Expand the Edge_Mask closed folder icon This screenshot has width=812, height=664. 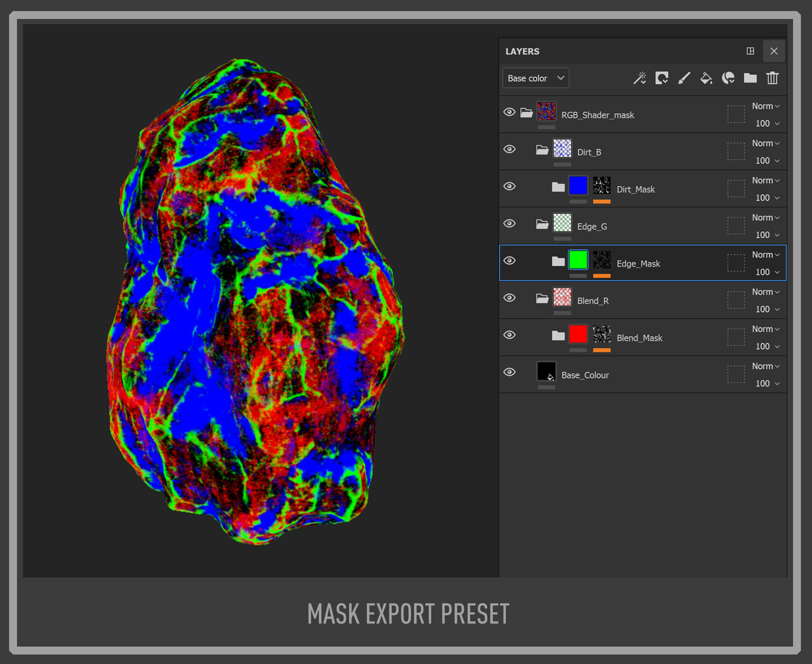558,261
